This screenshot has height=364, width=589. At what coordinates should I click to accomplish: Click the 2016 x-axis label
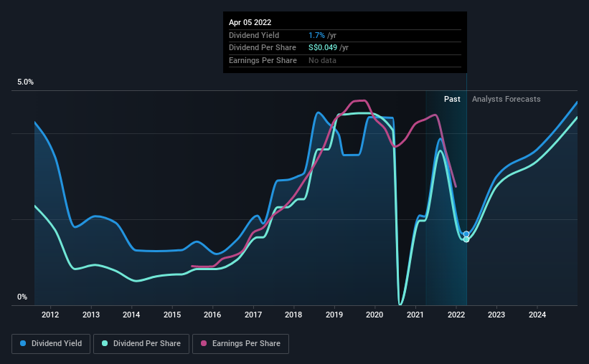point(212,315)
